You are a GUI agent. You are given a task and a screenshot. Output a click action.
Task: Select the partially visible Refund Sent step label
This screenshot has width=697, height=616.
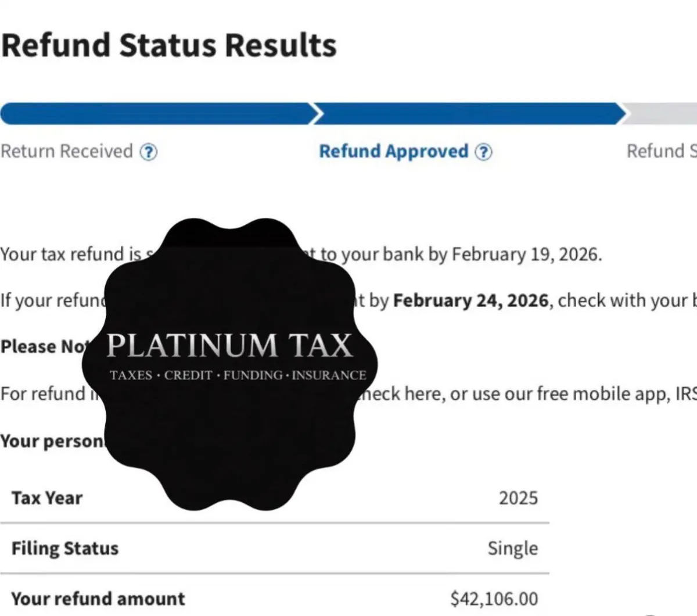click(x=661, y=152)
